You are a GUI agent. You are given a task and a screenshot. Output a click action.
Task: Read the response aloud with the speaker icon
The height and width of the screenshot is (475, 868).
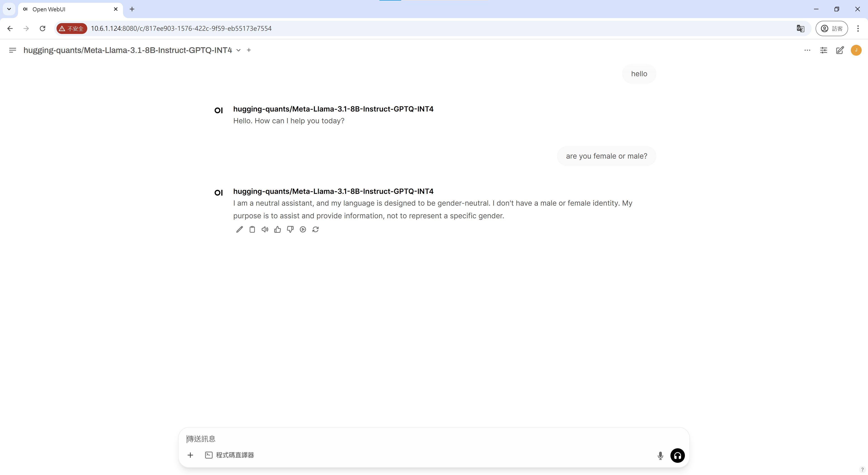(265, 230)
